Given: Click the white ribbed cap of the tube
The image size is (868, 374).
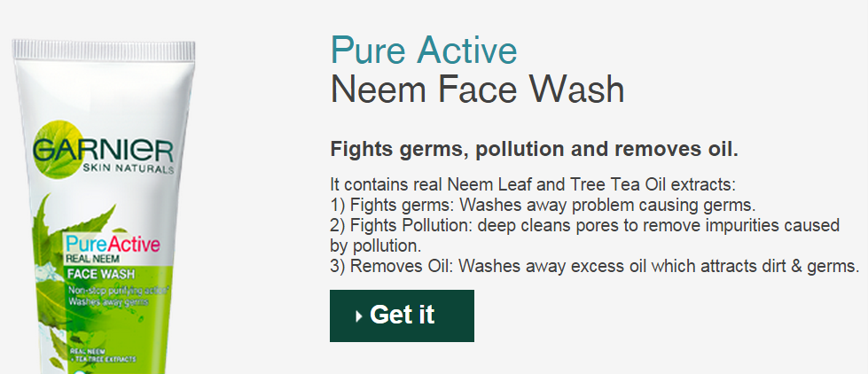Looking at the screenshot, I should pyautogui.click(x=104, y=50).
